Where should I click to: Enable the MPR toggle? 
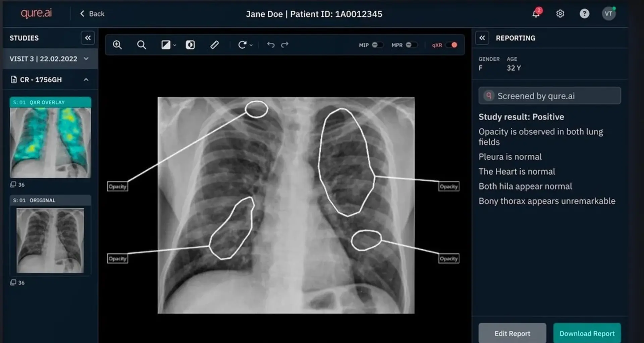(411, 45)
